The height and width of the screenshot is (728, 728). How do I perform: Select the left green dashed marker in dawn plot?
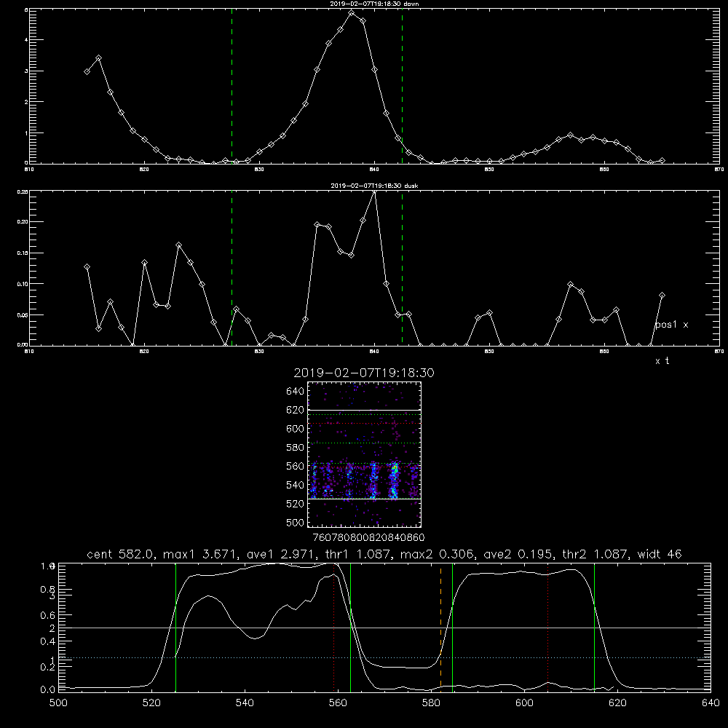coord(232,87)
